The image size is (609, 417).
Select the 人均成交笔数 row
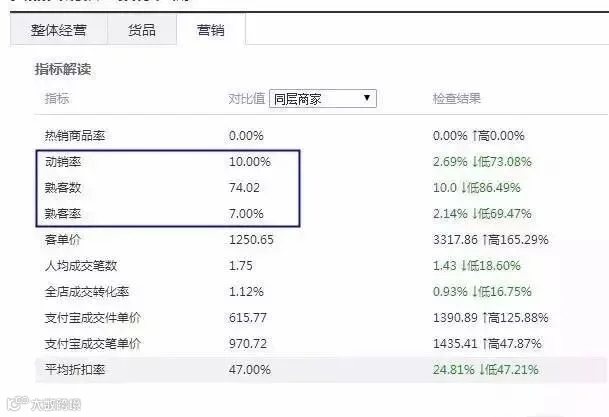click(321, 266)
